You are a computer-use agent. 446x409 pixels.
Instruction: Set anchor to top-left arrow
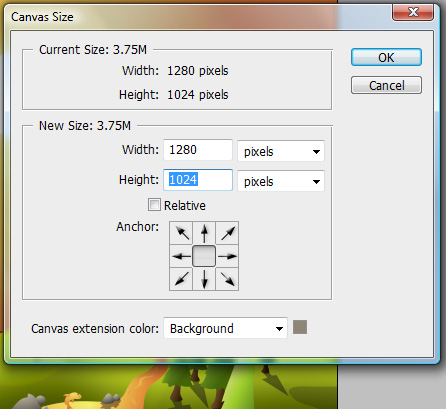coord(181,233)
